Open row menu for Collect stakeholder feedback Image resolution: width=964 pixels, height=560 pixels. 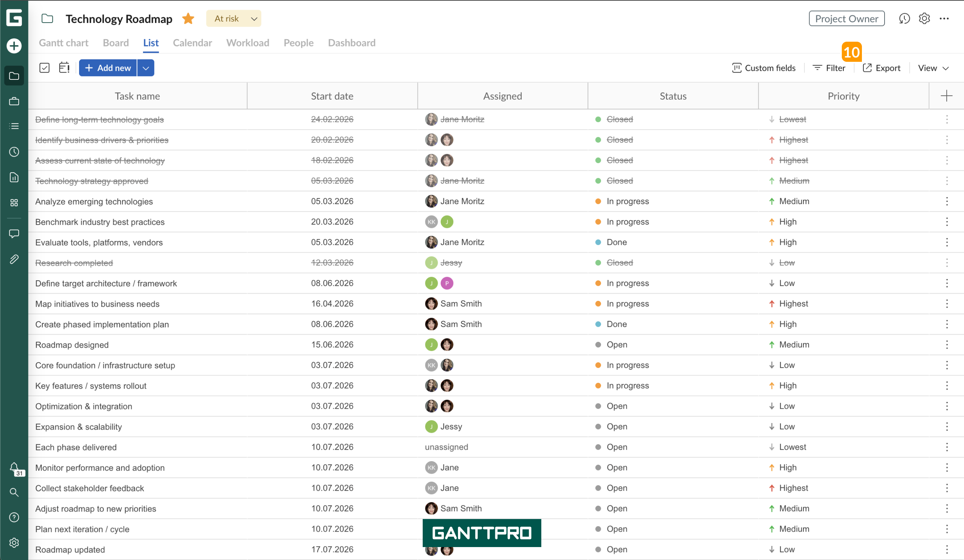click(947, 488)
